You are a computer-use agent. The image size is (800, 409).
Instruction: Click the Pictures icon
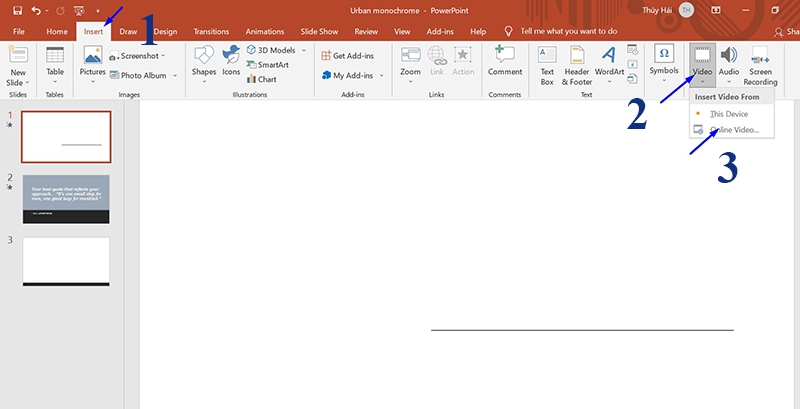click(93, 55)
